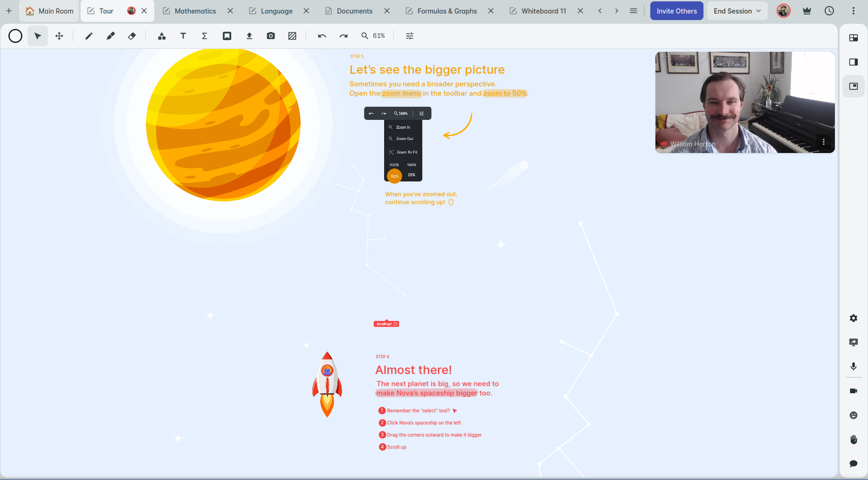The width and height of the screenshot is (868, 480).
Task: Open the Mathematics tab
Action: pyautogui.click(x=195, y=11)
